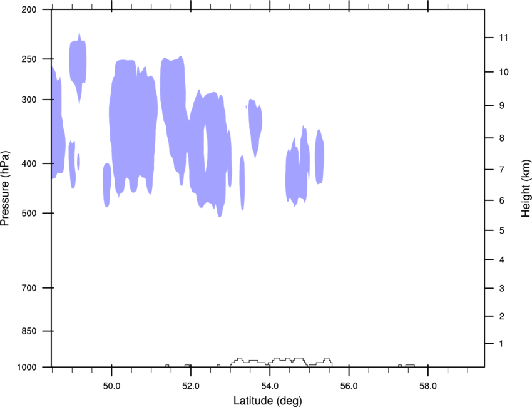Image resolution: width=532 pixels, height=407 pixels.
Task: Pick the 4 km height label
Action: point(501,260)
